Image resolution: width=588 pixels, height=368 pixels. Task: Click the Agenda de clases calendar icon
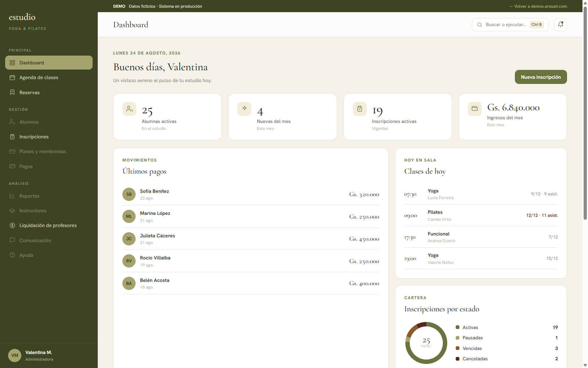click(x=12, y=78)
